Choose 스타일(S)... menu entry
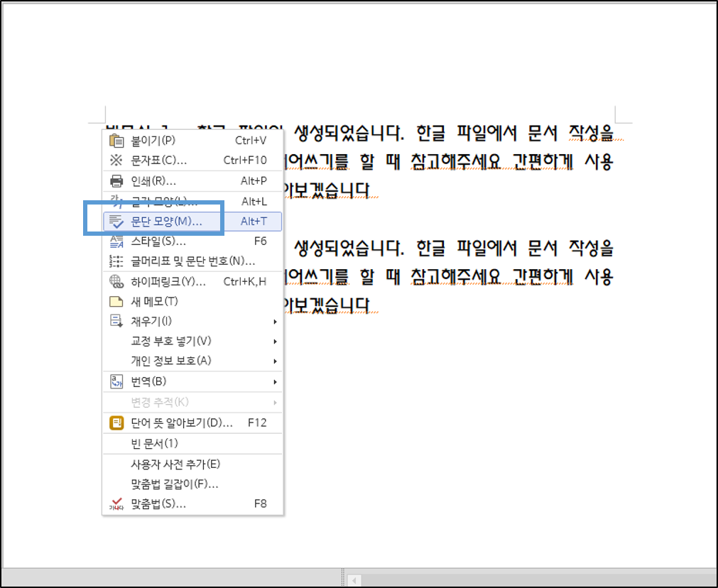718x588 pixels. tap(192, 241)
